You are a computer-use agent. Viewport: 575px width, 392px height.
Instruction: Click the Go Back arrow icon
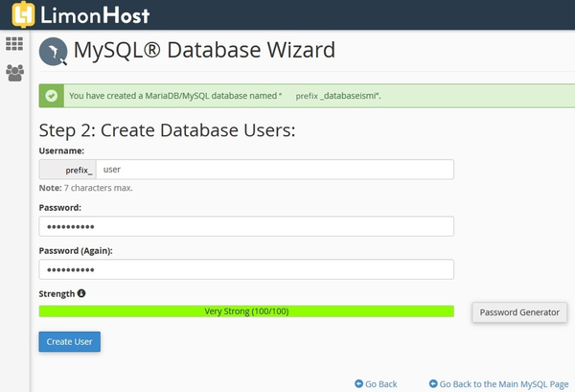point(358,383)
